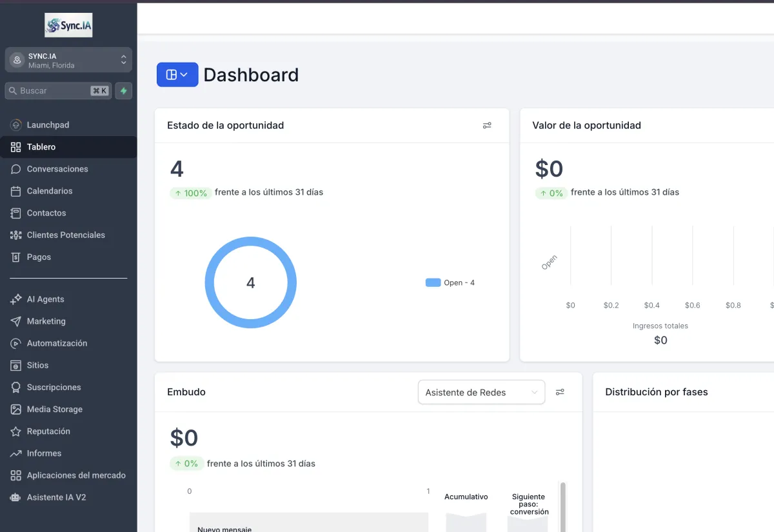This screenshot has width=774, height=532.
Task: Click the Buscar search field
Action: point(58,91)
